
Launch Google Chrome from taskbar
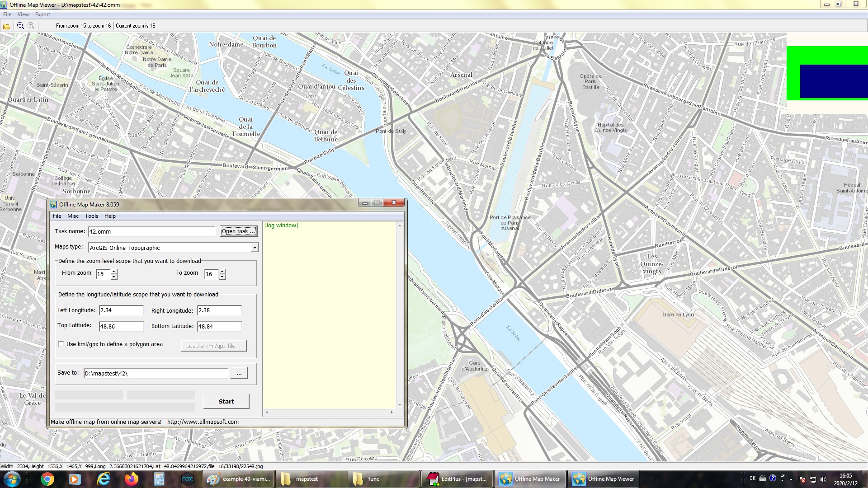pyautogui.click(x=47, y=479)
